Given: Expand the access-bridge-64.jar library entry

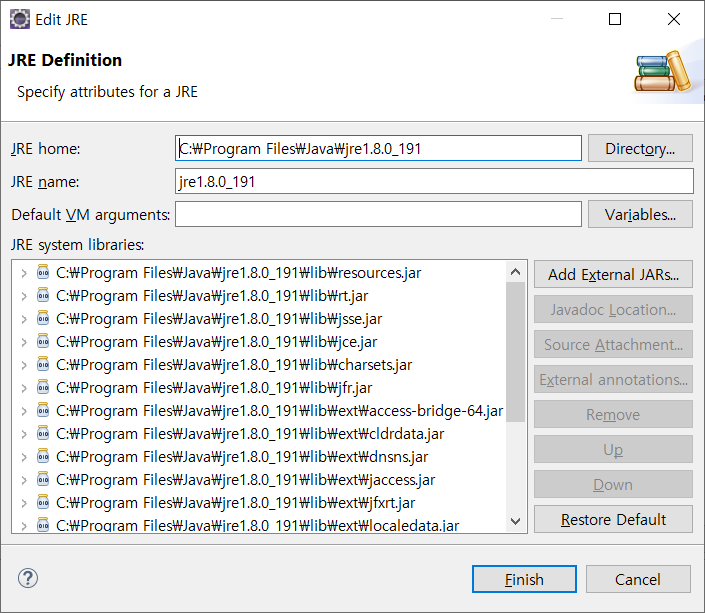Looking at the screenshot, I should tap(24, 411).
